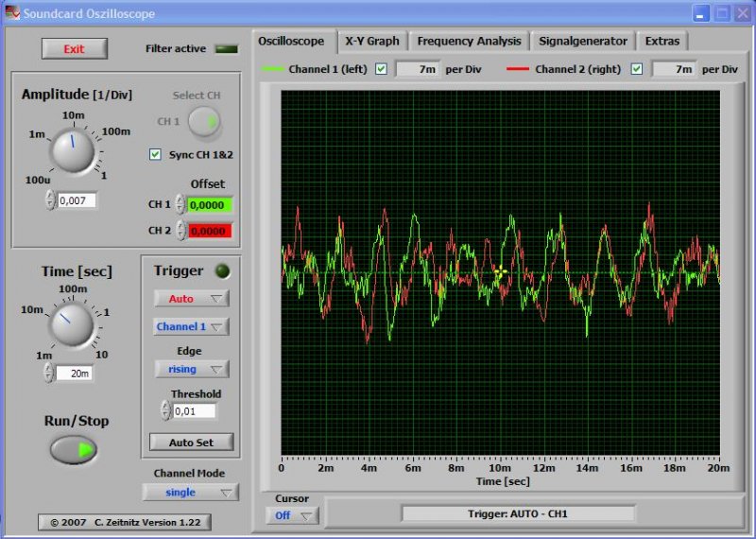Click the copyright C. Zeitnitz Version button
Viewport: 756px width, 539px height.
[x=125, y=522]
